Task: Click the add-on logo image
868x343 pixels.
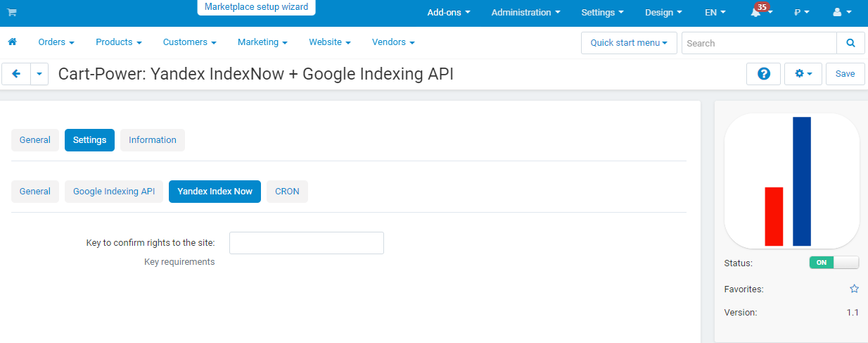Action: 791,181
